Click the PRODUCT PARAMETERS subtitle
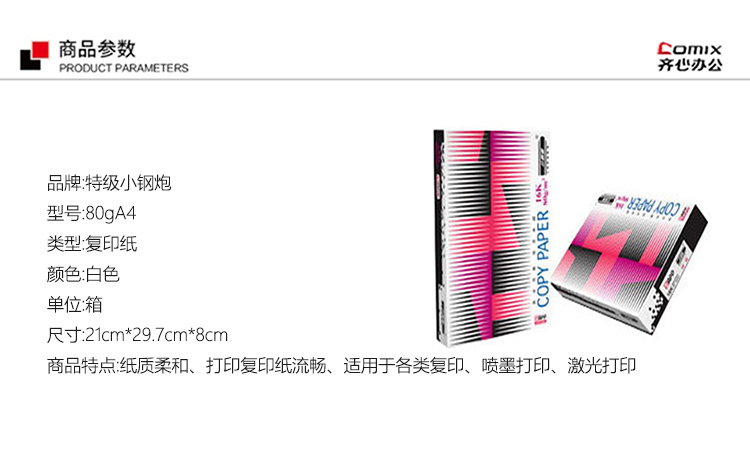750x450 pixels. 123,68
